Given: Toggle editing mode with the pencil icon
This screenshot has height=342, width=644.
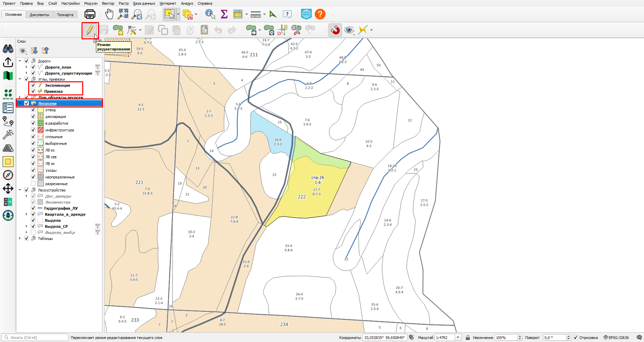Looking at the screenshot, I should [90, 30].
